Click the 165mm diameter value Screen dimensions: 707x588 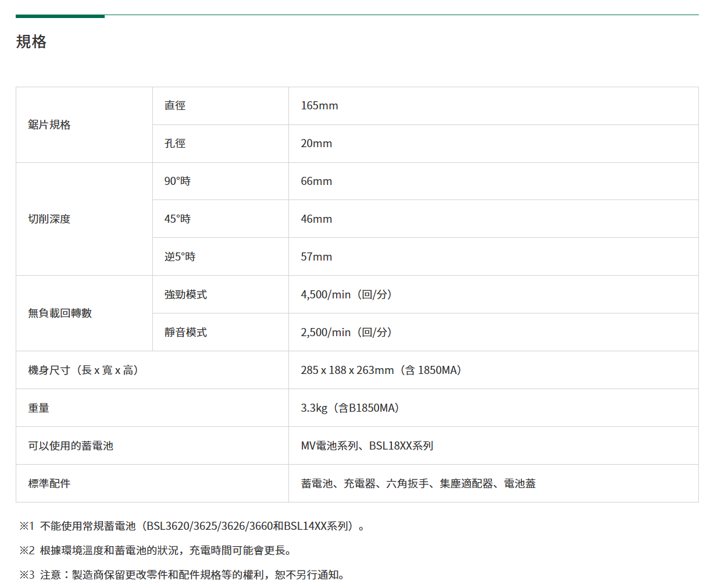[x=319, y=106]
